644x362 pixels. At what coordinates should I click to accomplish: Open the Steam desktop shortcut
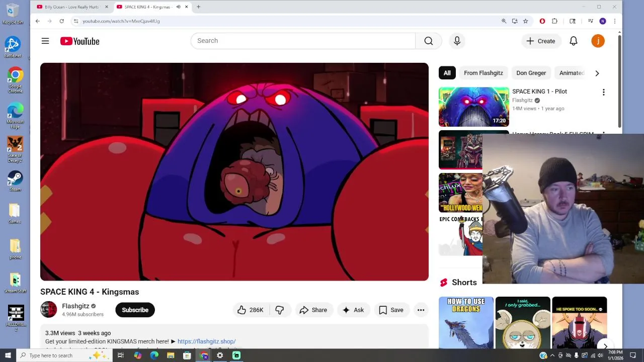pos(15,181)
